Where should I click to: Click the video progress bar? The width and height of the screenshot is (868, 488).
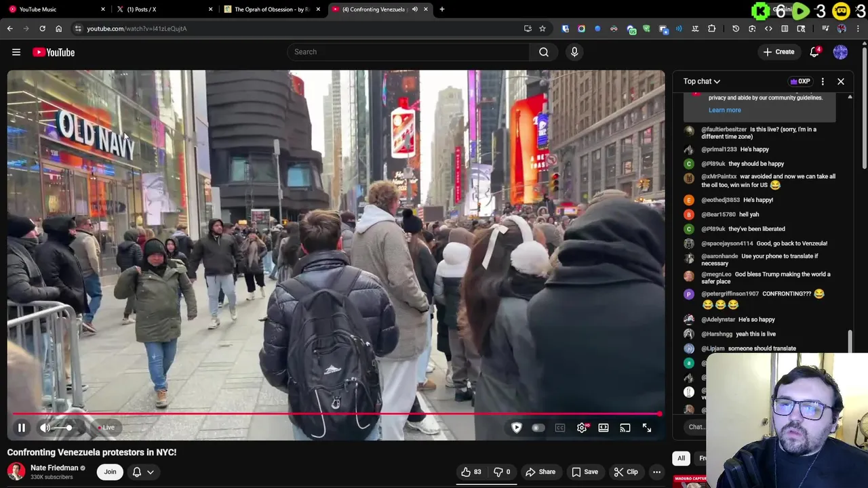pyautogui.click(x=336, y=413)
